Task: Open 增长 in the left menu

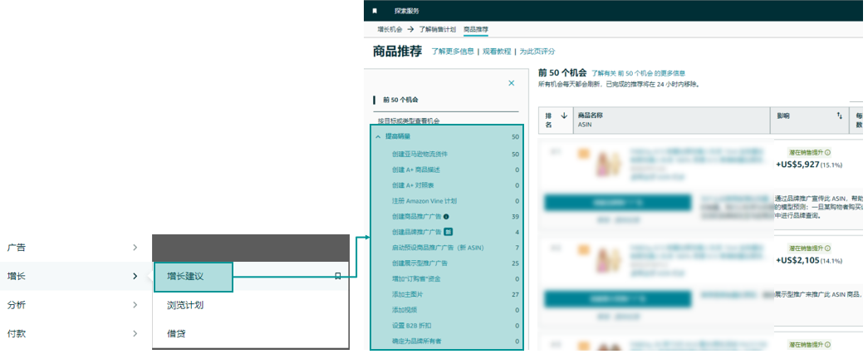Action: pyautogui.click(x=16, y=276)
